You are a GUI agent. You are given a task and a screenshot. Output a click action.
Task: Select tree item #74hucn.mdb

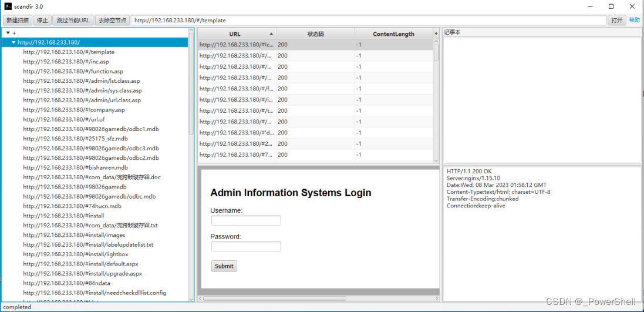click(x=72, y=206)
